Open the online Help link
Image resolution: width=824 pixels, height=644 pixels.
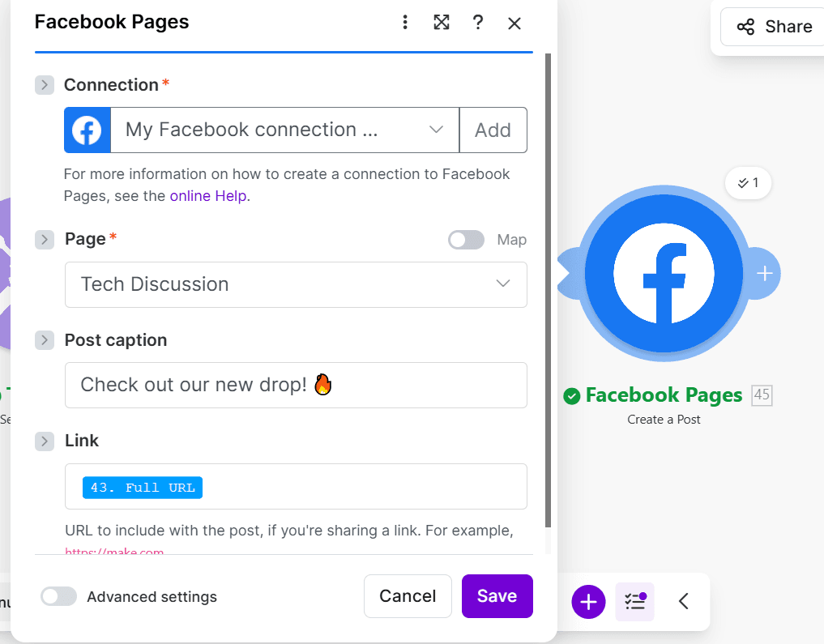click(x=209, y=196)
